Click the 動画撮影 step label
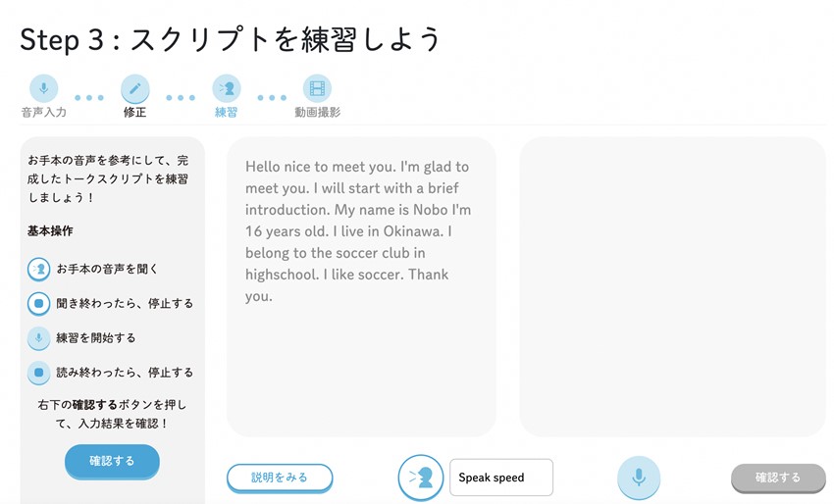The width and height of the screenshot is (834, 504). (x=318, y=112)
